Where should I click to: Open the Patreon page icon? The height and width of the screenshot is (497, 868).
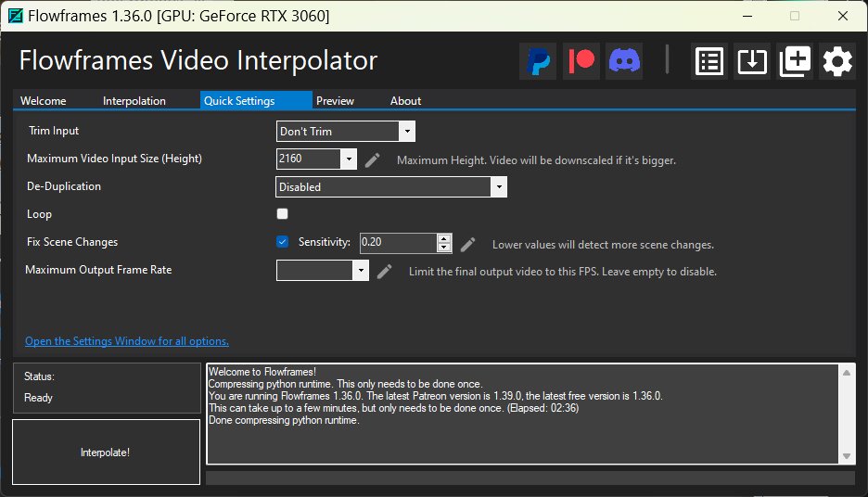coord(581,61)
